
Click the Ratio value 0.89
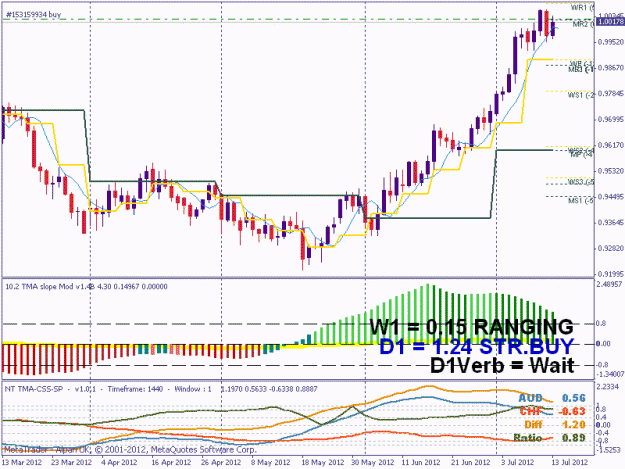pyautogui.click(x=574, y=438)
